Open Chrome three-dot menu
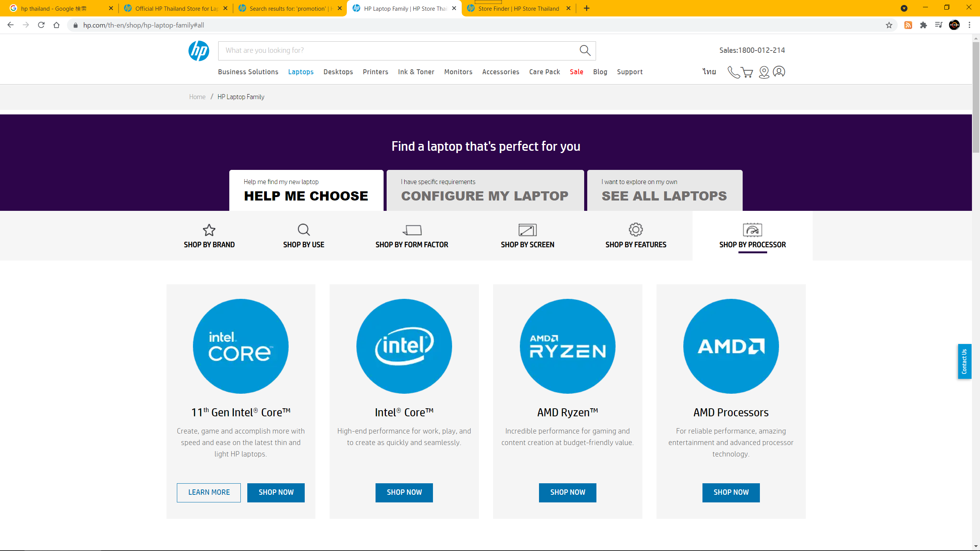Image resolution: width=980 pixels, height=551 pixels. point(970,25)
